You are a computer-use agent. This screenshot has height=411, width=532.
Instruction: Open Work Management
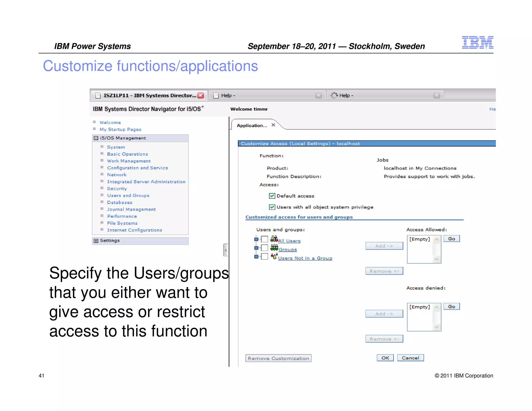pyautogui.click(x=129, y=161)
